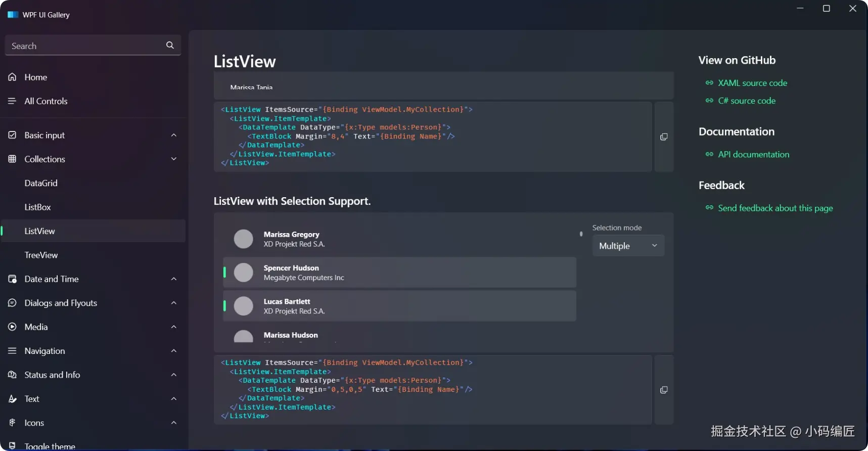Select the ListView navigation item

93,231
